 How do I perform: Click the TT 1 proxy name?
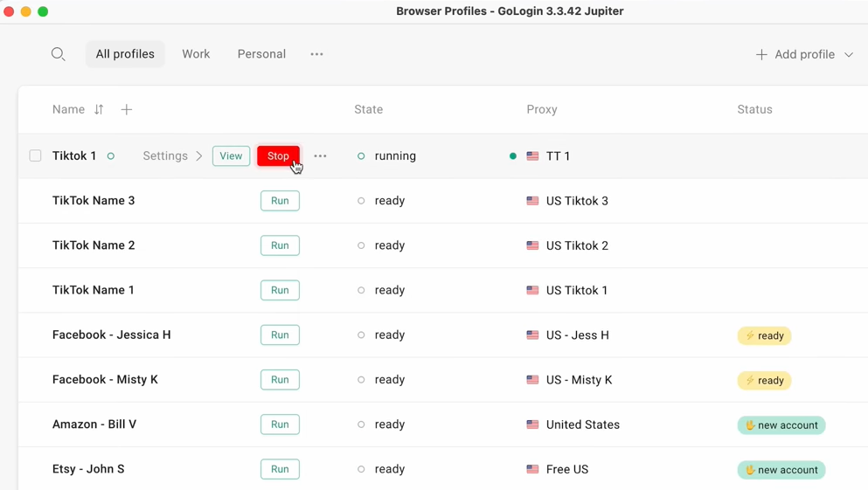[x=558, y=156]
